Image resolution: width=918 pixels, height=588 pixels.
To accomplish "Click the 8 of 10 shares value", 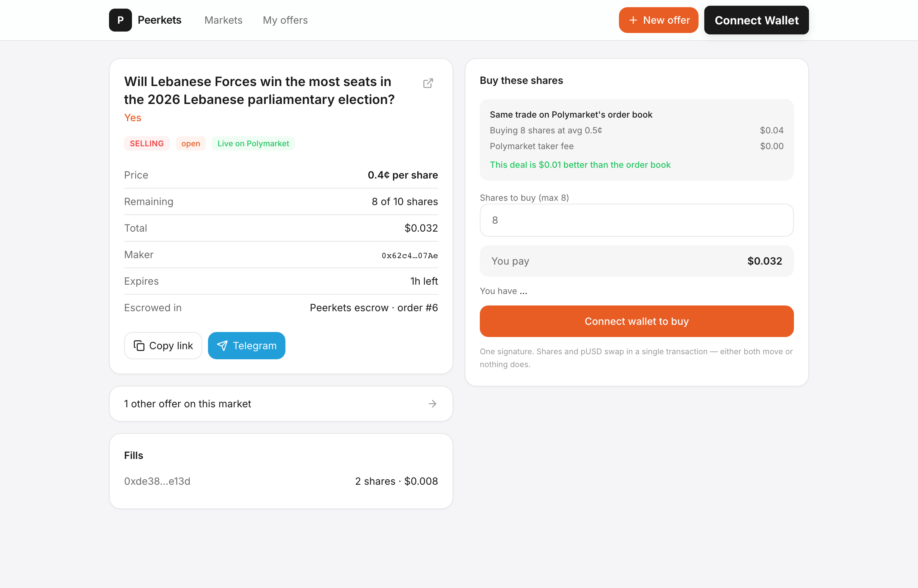I will (x=405, y=201).
